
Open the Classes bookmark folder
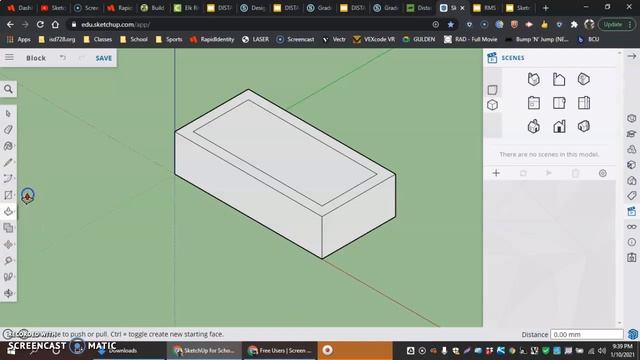(x=98, y=40)
